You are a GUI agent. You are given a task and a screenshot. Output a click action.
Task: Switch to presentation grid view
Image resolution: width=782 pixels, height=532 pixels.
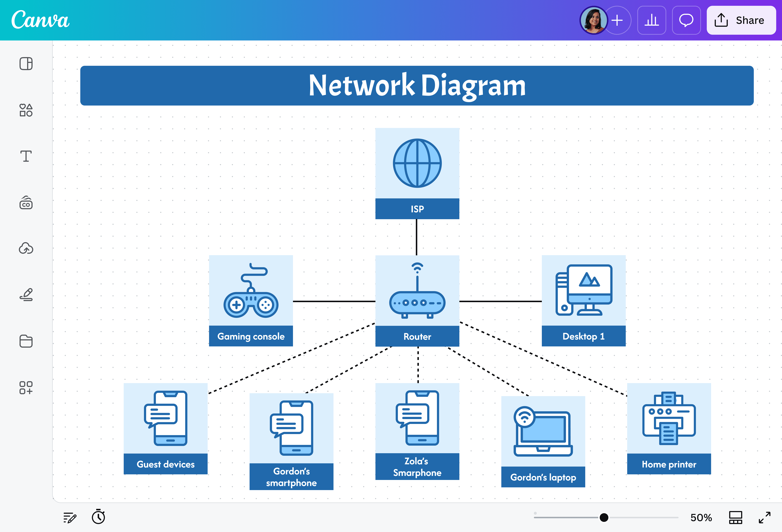pos(735,517)
